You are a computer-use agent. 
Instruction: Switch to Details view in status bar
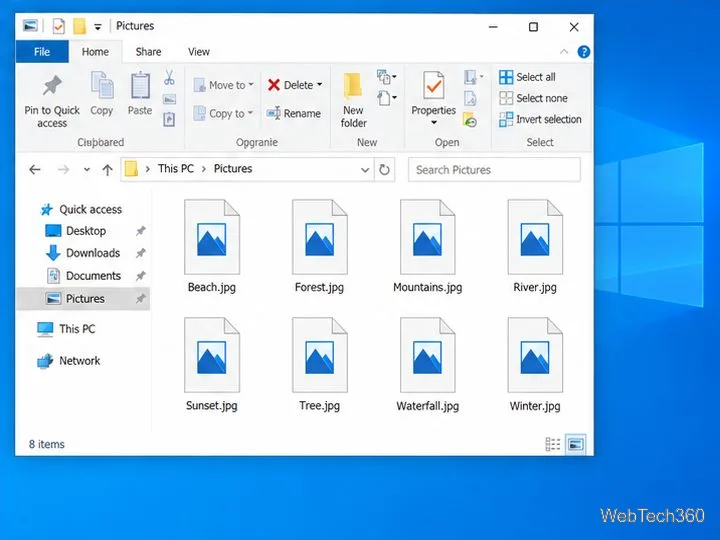(x=552, y=444)
